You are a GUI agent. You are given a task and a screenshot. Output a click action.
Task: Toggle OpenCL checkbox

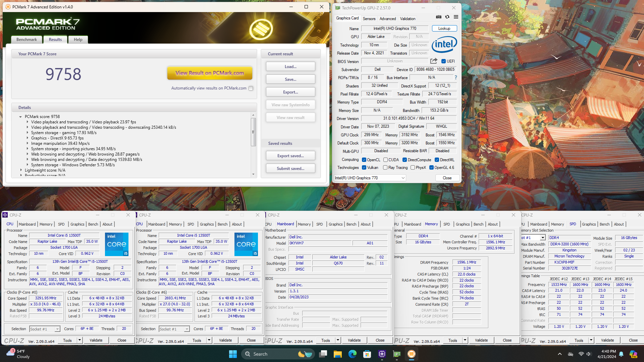(364, 160)
